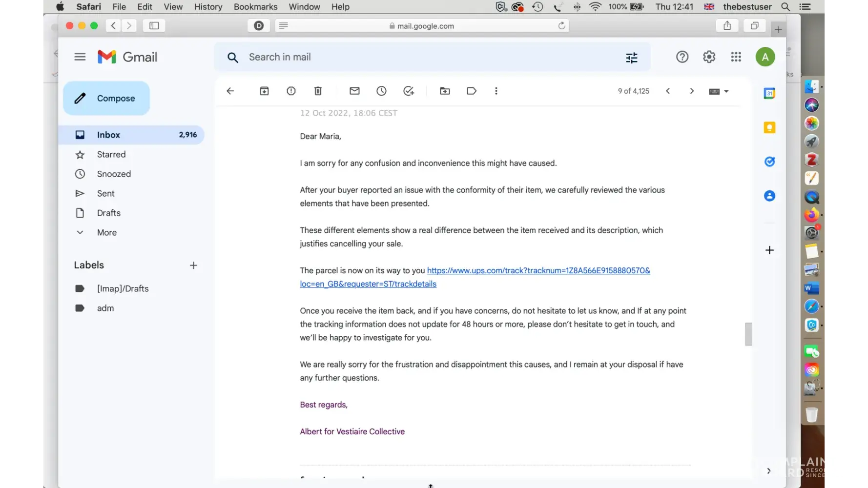This screenshot has height=488, width=868.
Task: Open Safari Window menu
Action: 304,7
